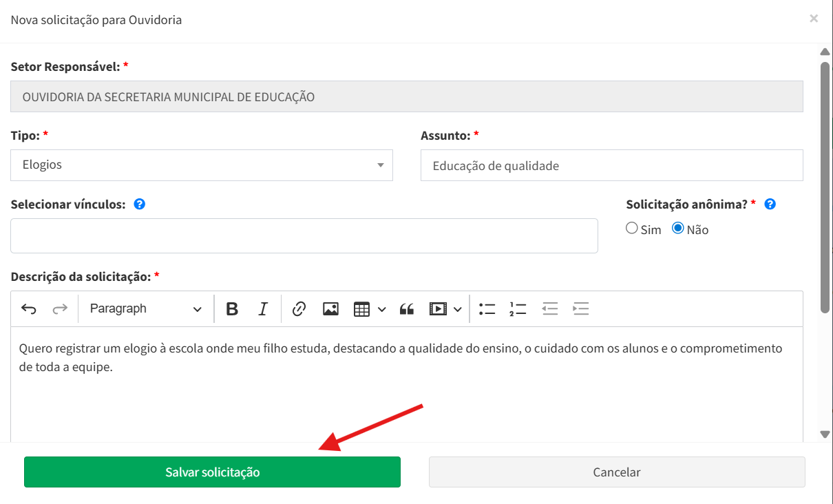Toggle bold formatting in the description editor
The height and width of the screenshot is (504, 833).
232,309
